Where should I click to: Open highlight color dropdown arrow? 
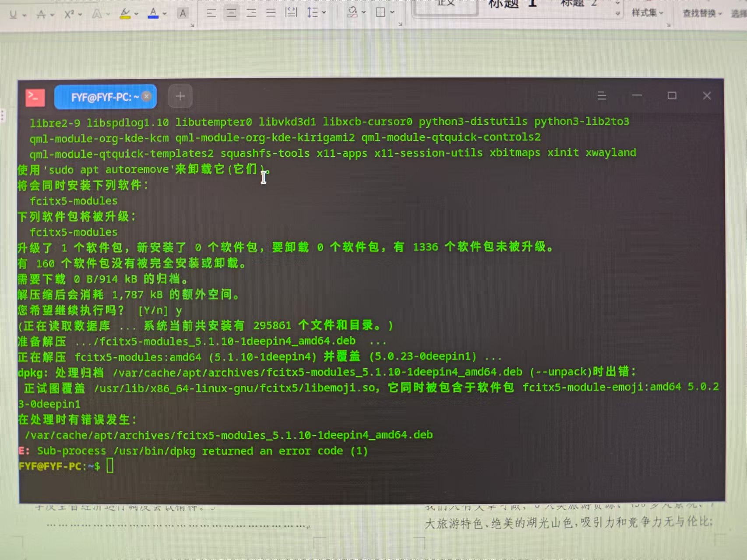click(x=136, y=14)
